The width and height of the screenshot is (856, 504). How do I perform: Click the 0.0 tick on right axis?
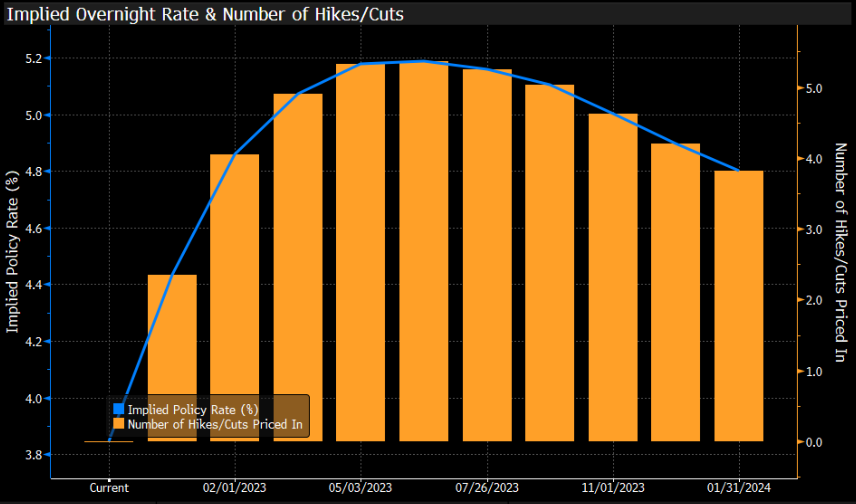tap(814, 442)
